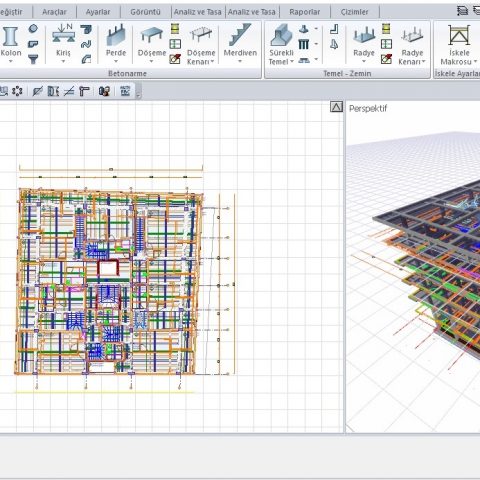Open the Görüntü tab
The image size is (480, 480).
(x=145, y=12)
